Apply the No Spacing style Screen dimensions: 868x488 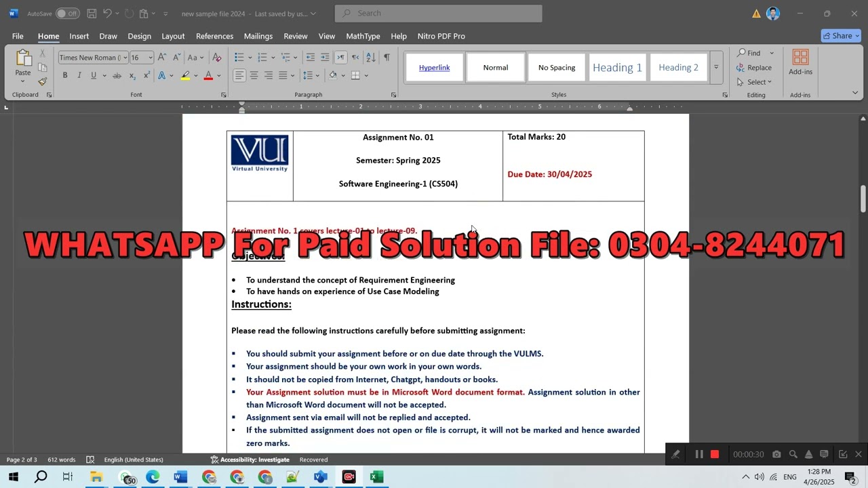(557, 67)
